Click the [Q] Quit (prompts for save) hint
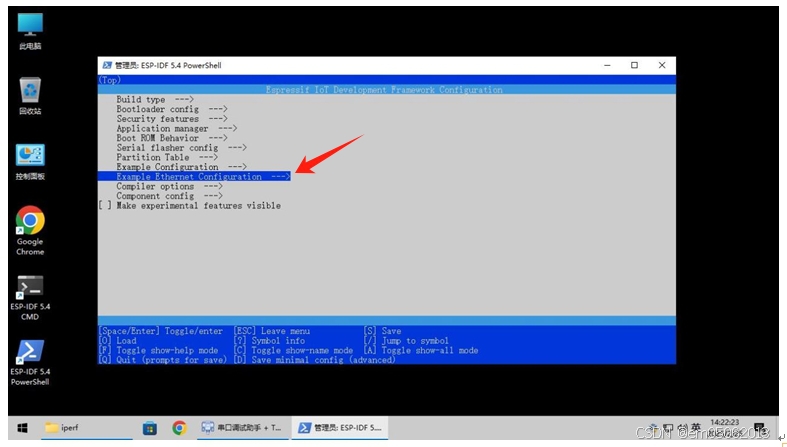This screenshot has height=447, width=787. click(x=163, y=360)
